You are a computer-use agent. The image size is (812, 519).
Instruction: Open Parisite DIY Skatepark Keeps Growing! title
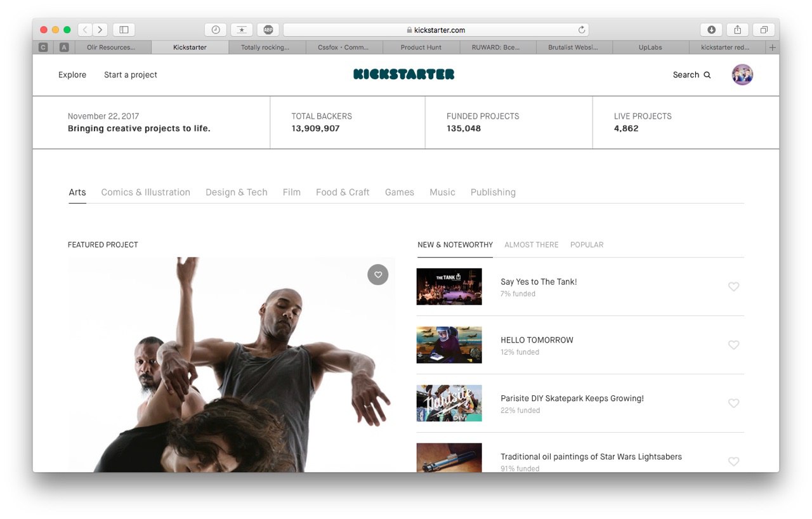pos(572,398)
